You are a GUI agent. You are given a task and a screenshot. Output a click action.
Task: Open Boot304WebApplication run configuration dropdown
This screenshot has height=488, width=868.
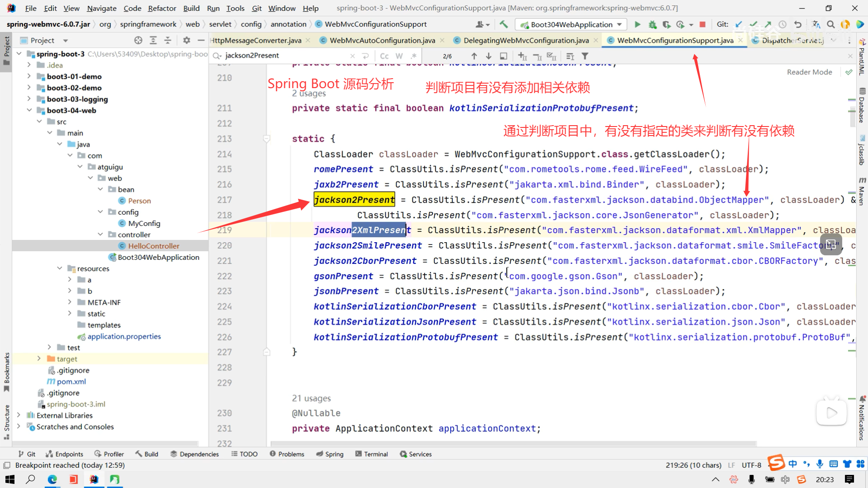571,24
